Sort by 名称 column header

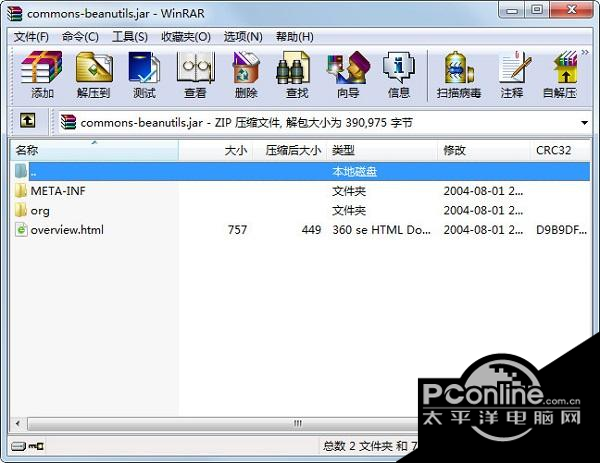point(94,150)
